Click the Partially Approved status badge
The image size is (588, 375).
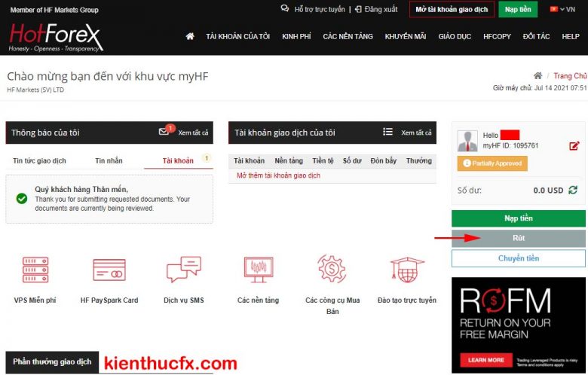(x=492, y=163)
